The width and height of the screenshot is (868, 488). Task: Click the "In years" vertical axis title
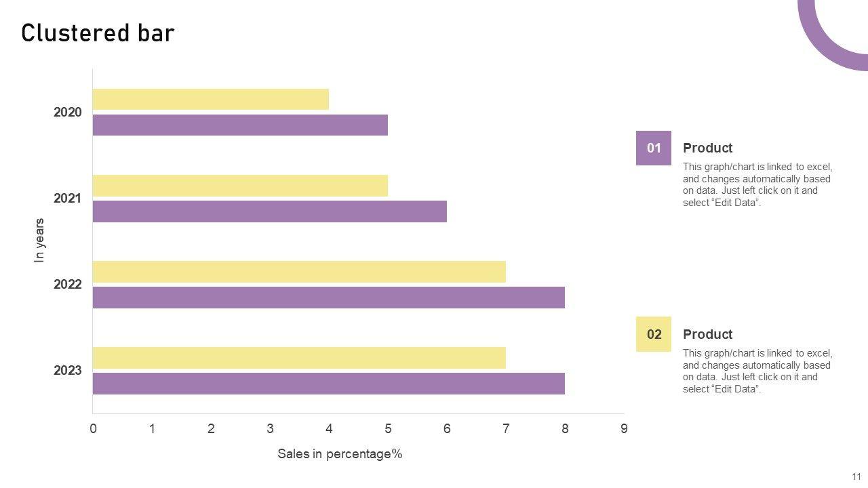(39, 240)
